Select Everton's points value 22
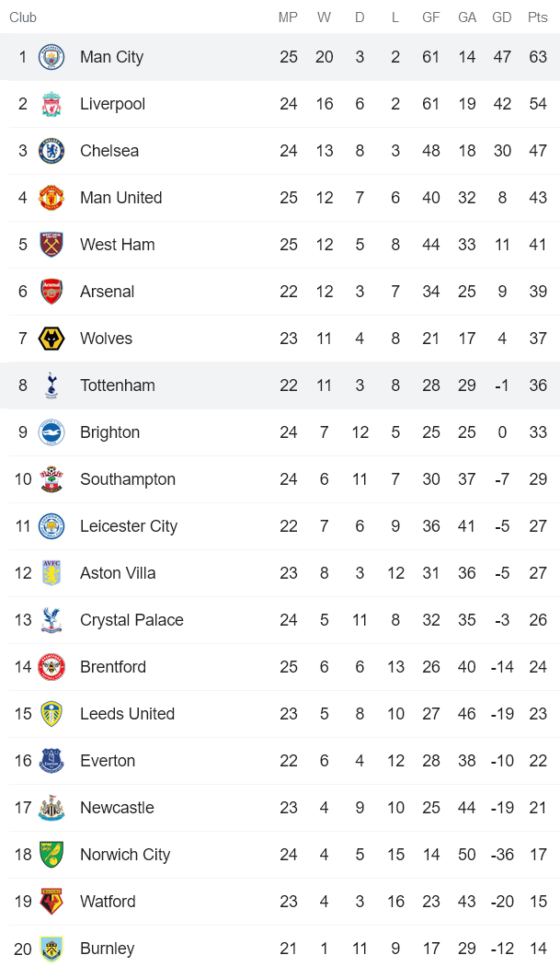560x978 pixels. tap(538, 761)
